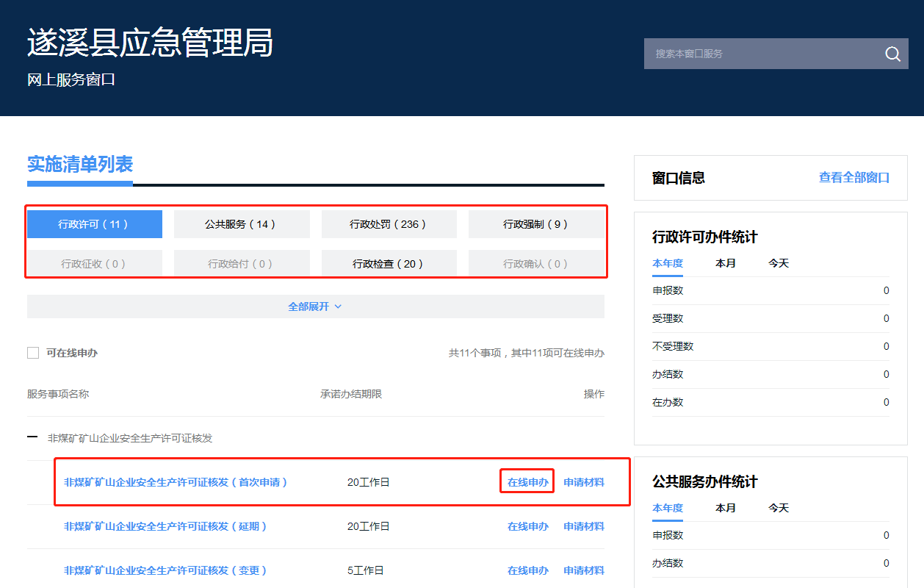
Task: Switch to the 公共服务 (14) tab
Action: pos(241,224)
